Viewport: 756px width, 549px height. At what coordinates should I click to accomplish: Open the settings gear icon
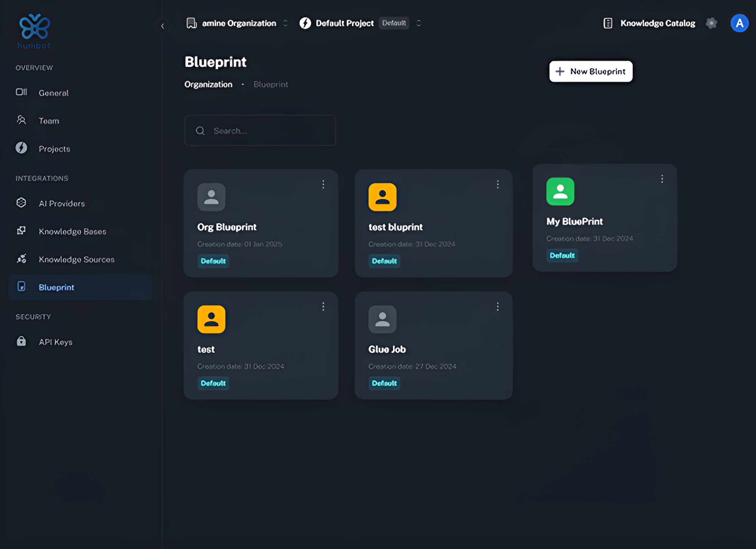711,23
